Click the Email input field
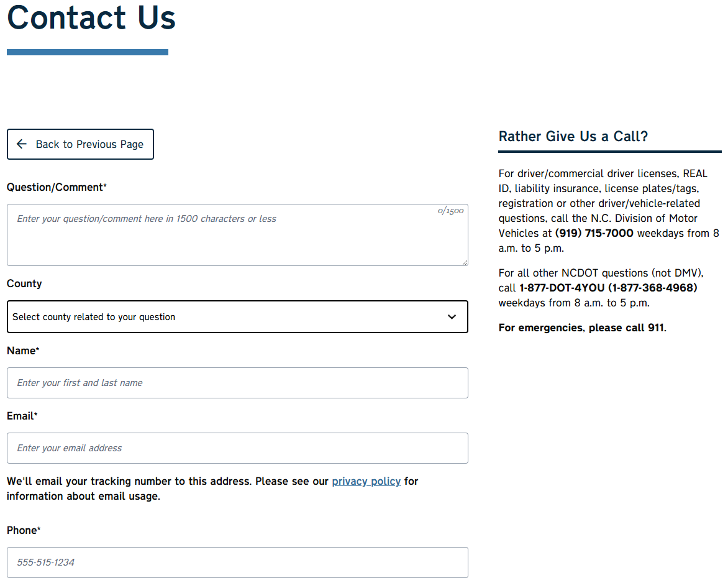The image size is (728, 583). point(237,448)
